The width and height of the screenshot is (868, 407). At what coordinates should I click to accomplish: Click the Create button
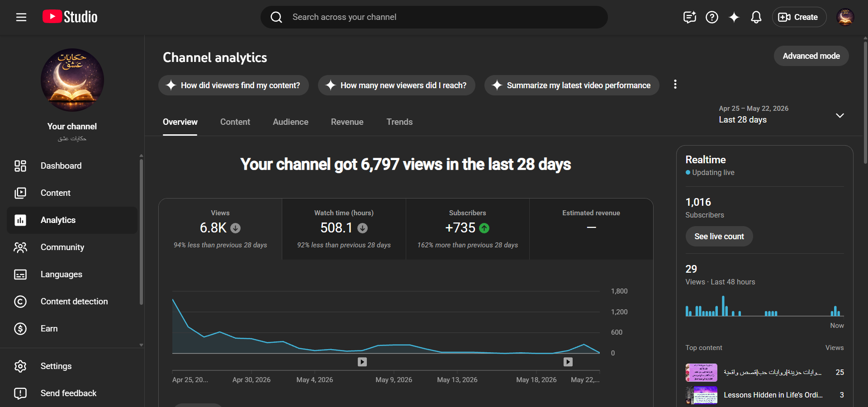[x=799, y=17]
